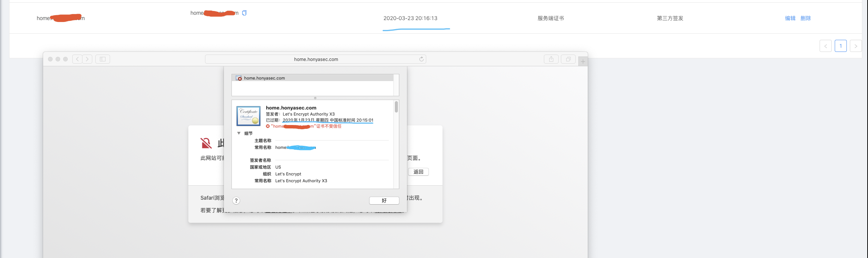
Task: Open a new tab with the plus button
Action: [583, 61]
